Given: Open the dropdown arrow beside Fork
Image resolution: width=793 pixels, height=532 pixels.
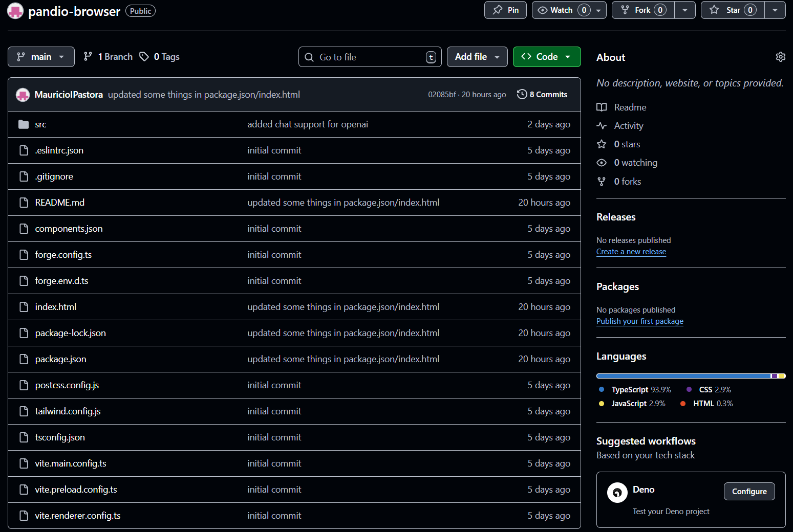Looking at the screenshot, I should click(x=684, y=10).
